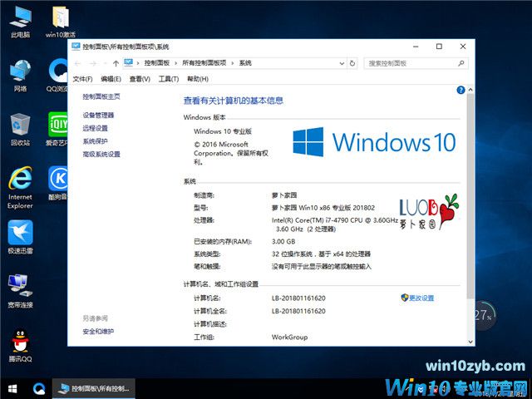The width and height of the screenshot is (532, 399).
Task: Open the 文件(F) menu
Action: pos(82,79)
